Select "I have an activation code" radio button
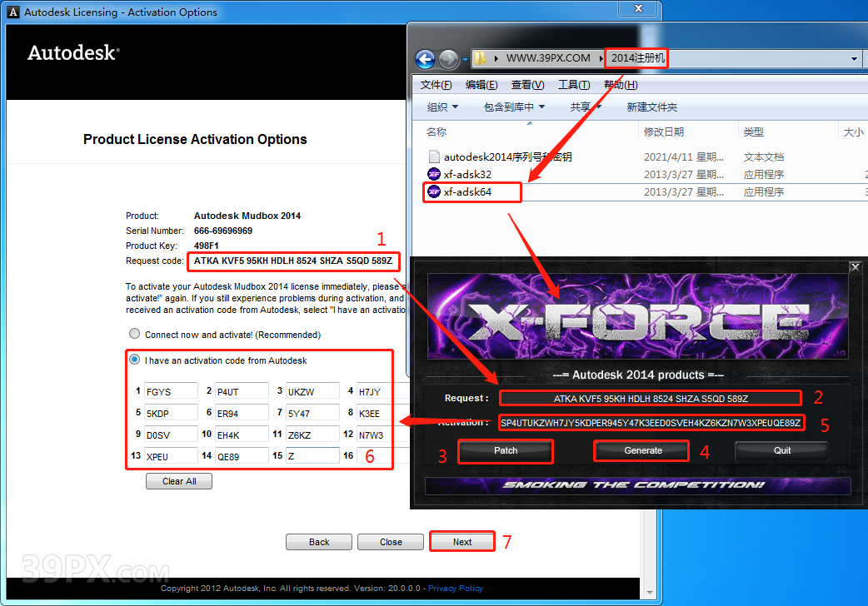 (x=134, y=360)
